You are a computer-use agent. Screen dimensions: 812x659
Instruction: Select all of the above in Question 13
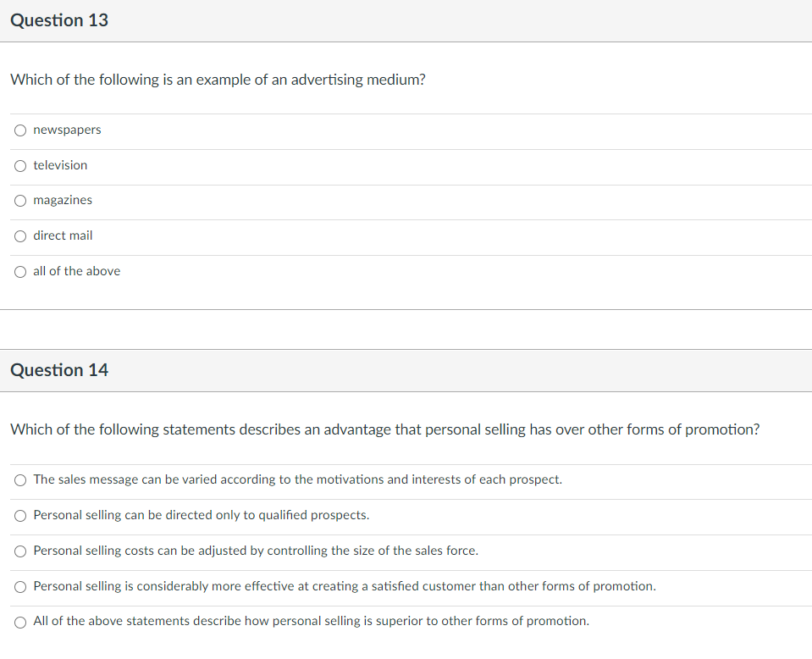click(20, 272)
